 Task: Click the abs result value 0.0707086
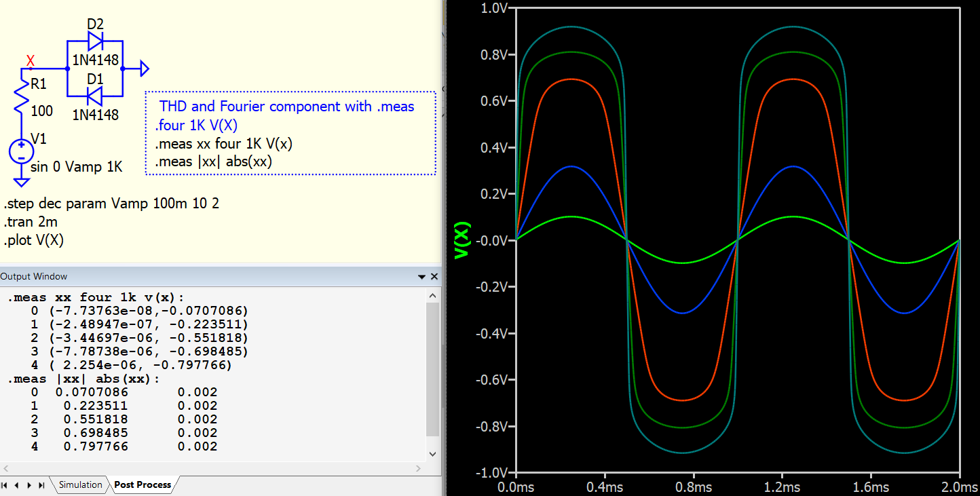[x=92, y=392]
